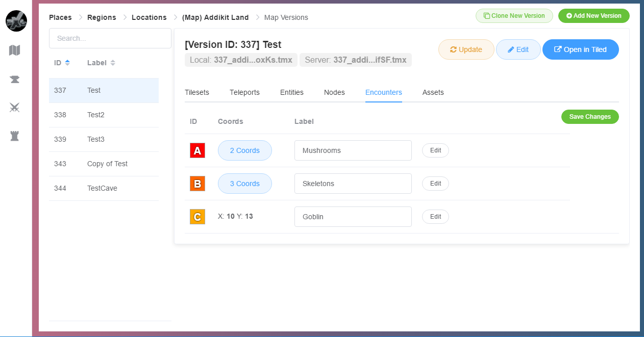The height and width of the screenshot is (337, 644).
Task: Edit the Mushrooms encounter
Action: [x=435, y=150]
